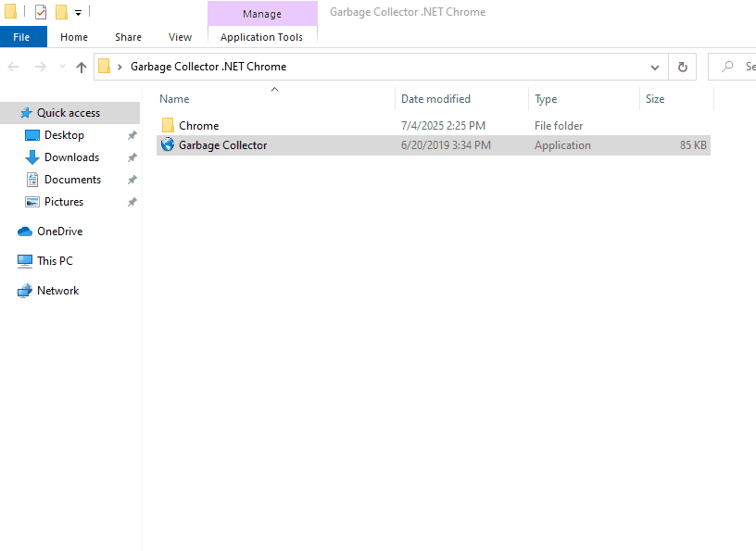Select the Chrome folder icon
The image size is (756, 551).
tap(168, 125)
